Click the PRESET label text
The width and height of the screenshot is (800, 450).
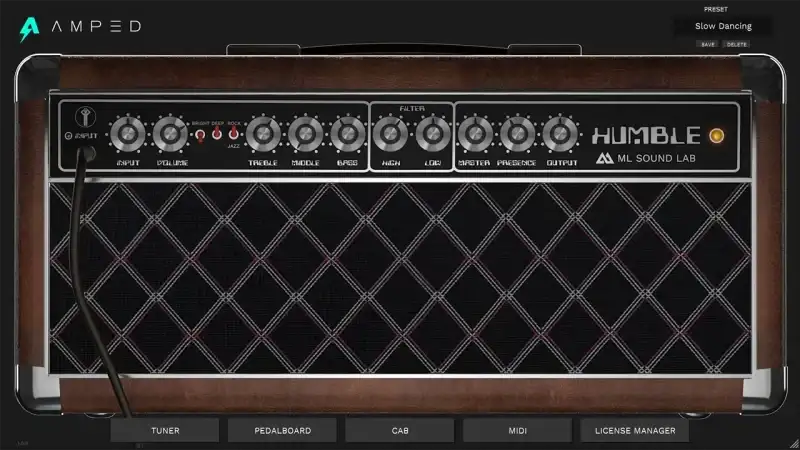point(715,9)
